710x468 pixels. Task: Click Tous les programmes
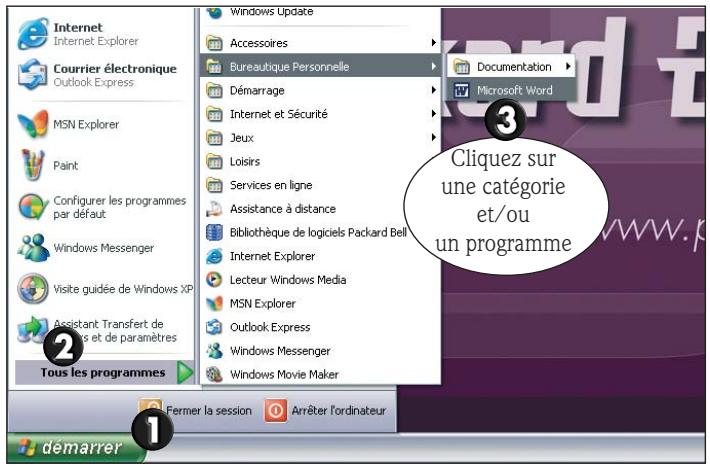(x=105, y=372)
